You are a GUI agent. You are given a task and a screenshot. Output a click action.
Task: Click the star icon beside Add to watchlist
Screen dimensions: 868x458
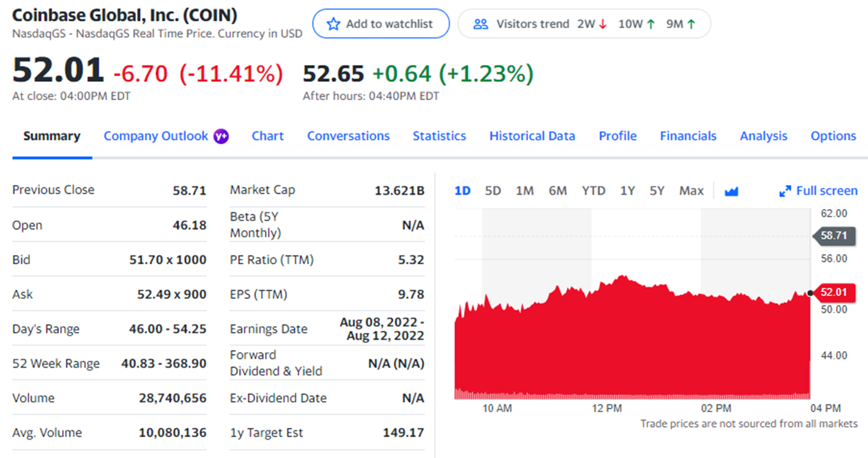coord(333,24)
